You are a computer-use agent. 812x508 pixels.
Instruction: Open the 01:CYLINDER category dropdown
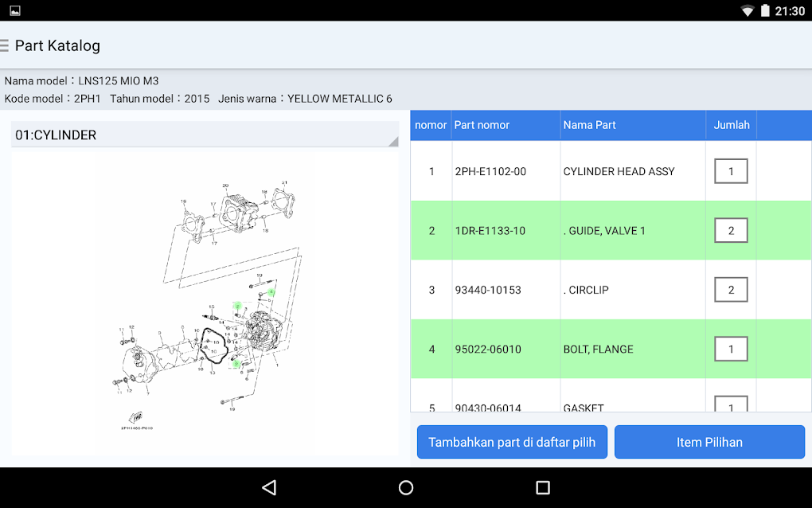204,135
